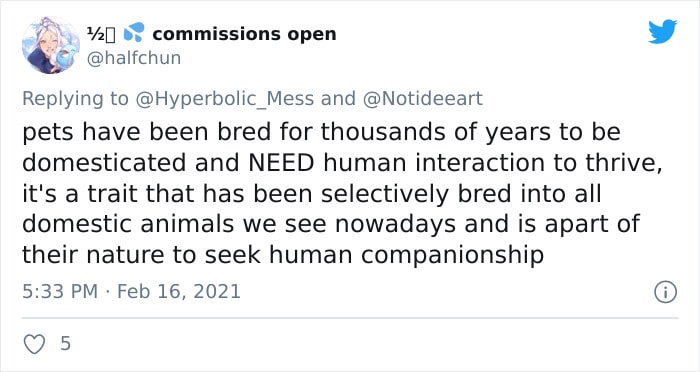Viewport: 700px width, 372px height.
Task: Open the "commissions open" display name
Action: point(244,34)
